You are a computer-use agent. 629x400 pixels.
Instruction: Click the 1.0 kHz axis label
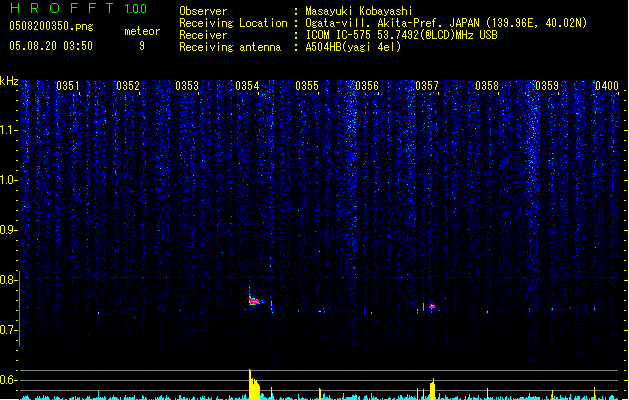click(9, 180)
